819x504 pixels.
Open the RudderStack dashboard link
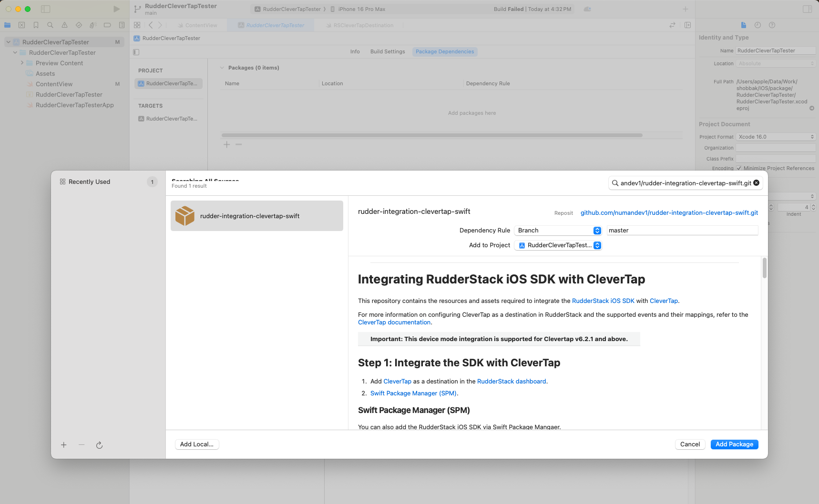click(512, 382)
